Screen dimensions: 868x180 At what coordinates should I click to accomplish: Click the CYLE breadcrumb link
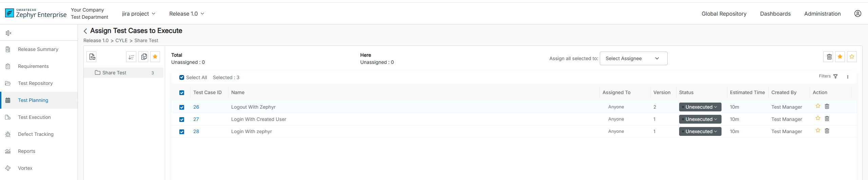coord(121,40)
